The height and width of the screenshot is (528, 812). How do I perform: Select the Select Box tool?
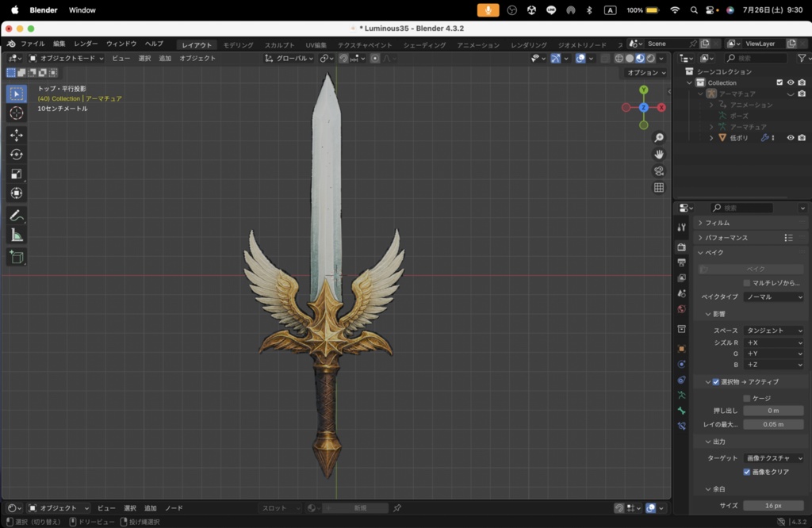pos(17,94)
